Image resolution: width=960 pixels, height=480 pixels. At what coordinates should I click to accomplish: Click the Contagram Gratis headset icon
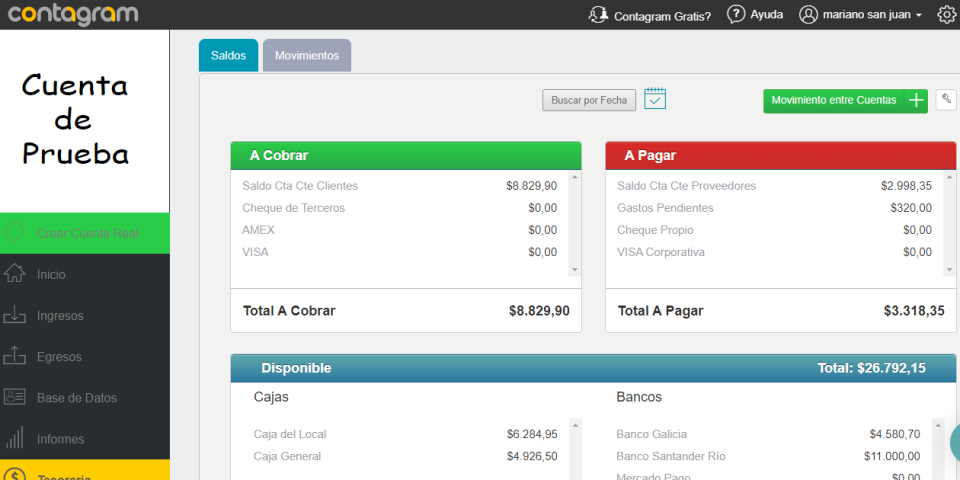[x=598, y=15]
